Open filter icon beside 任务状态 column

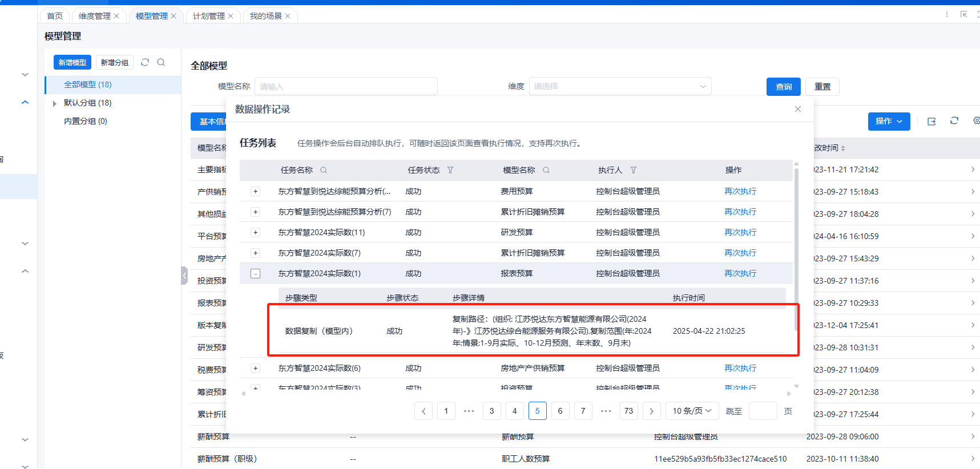tap(450, 170)
